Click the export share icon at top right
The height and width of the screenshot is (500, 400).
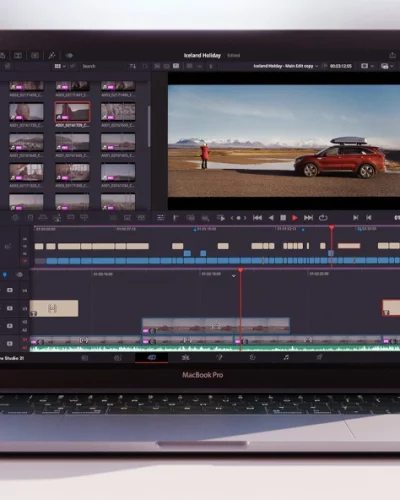(x=392, y=55)
